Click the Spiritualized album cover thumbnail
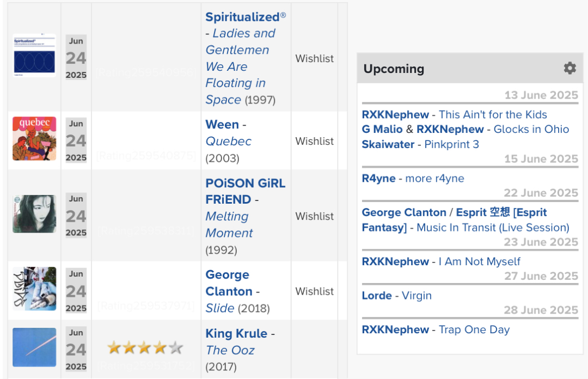Viewport: 588px width, 379px height. [34, 56]
